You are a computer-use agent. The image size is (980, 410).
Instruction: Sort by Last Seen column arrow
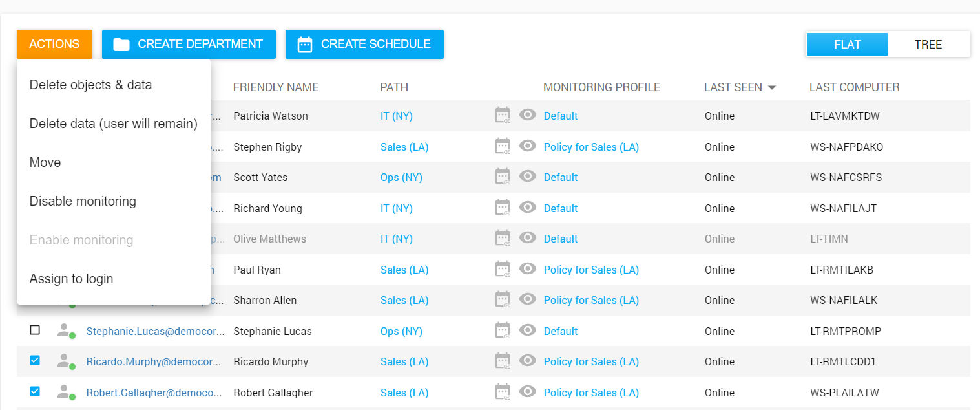coord(771,87)
